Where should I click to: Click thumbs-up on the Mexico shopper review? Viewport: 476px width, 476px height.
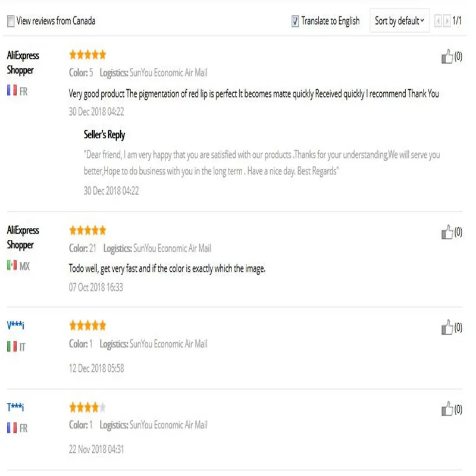pos(447,232)
